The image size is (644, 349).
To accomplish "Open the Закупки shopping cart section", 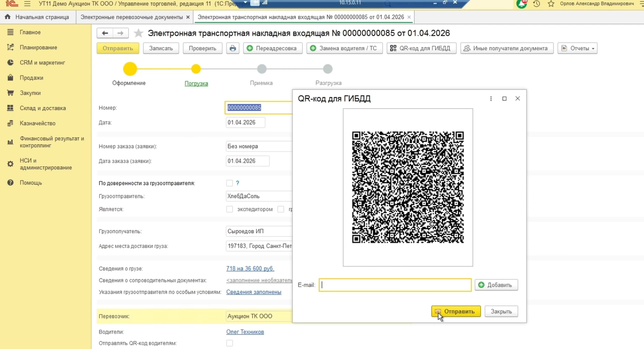I will (x=30, y=93).
